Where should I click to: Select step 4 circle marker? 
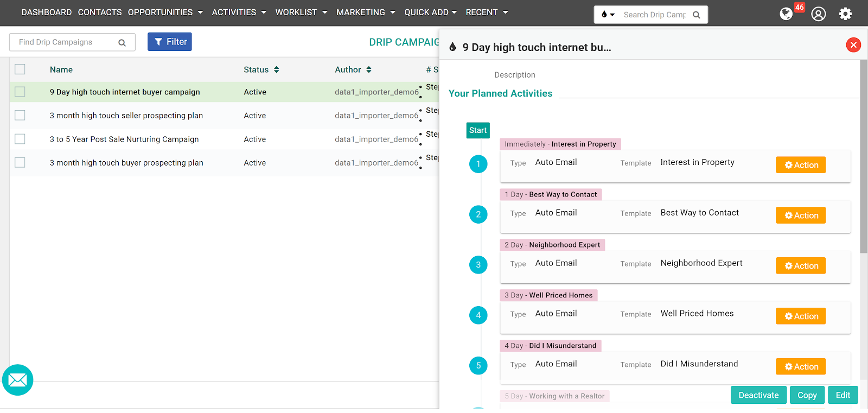coord(478,315)
